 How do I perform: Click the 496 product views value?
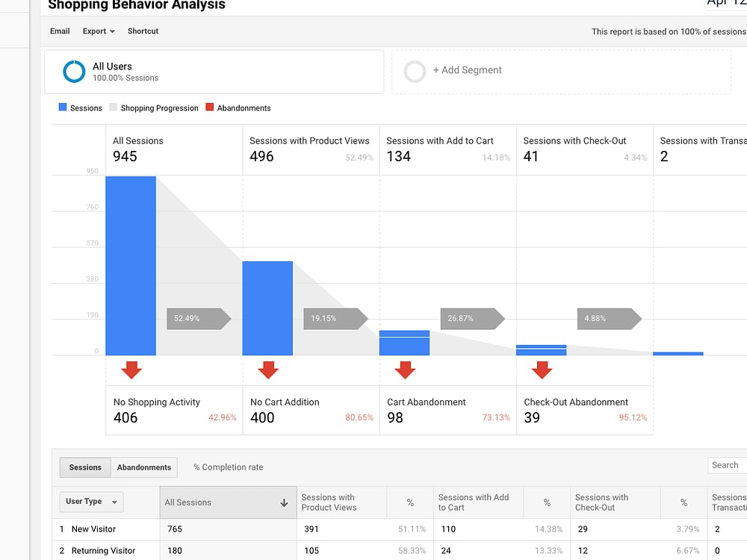click(x=261, y=156)
